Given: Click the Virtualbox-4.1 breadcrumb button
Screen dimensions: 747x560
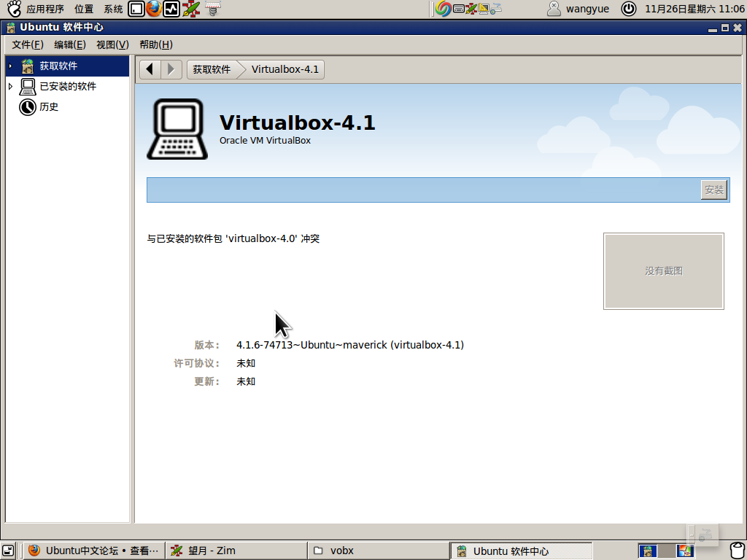Looking at the screenshot, I should tap(285, 69).
